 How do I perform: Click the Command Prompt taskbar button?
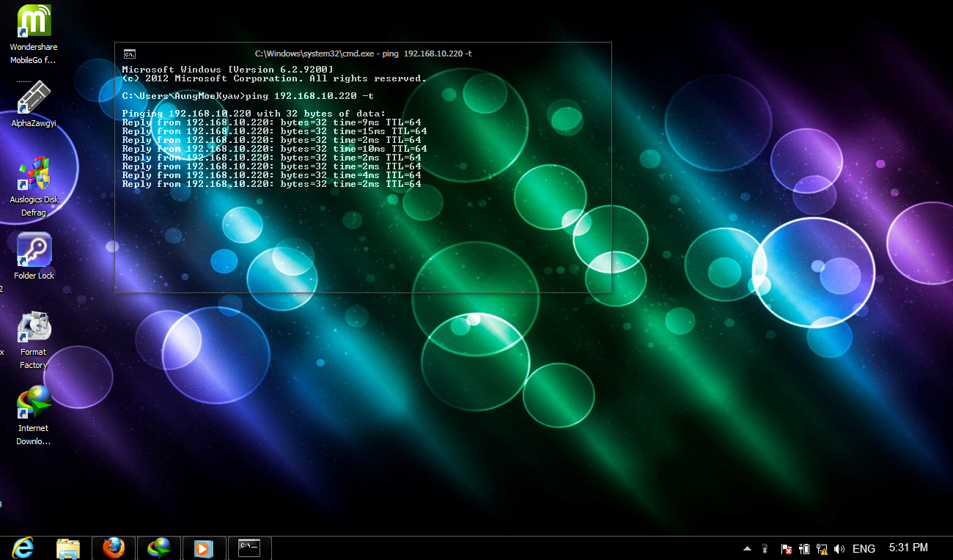pyautogui.click(x=250, y=548)
